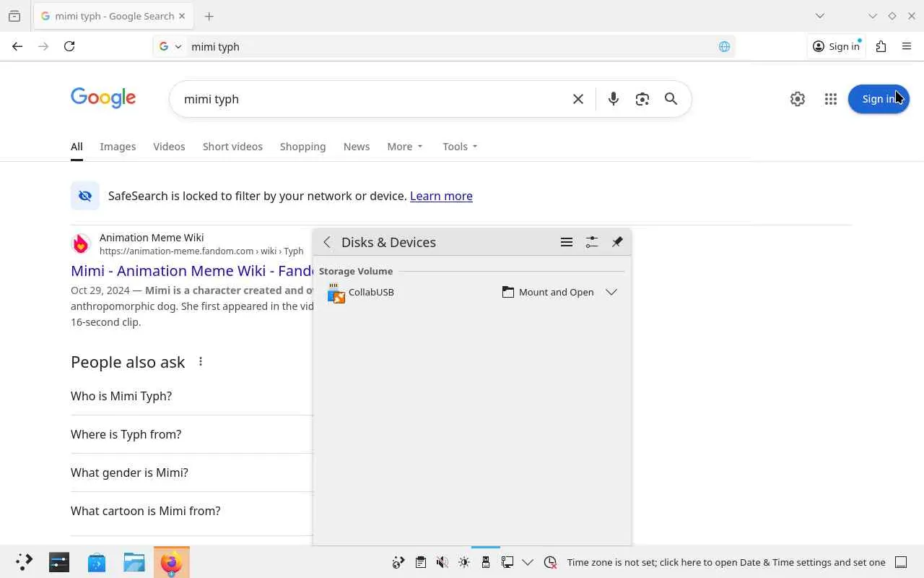The image size is (924, 578).
Task: Open the display configuration tray icon
Action: [507, 562]
